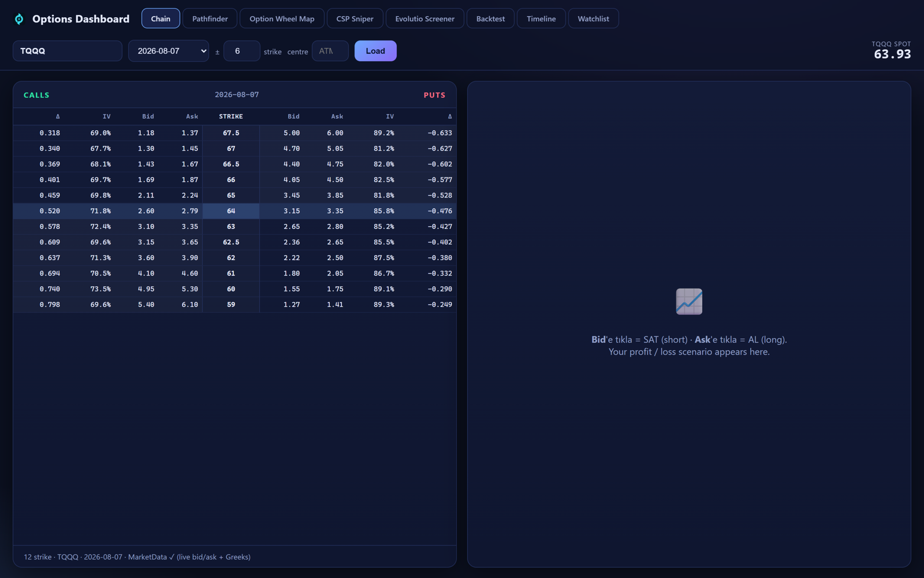The image size is (924, 578).
Task: Click the PUTS header label
Action: point(434,95)
